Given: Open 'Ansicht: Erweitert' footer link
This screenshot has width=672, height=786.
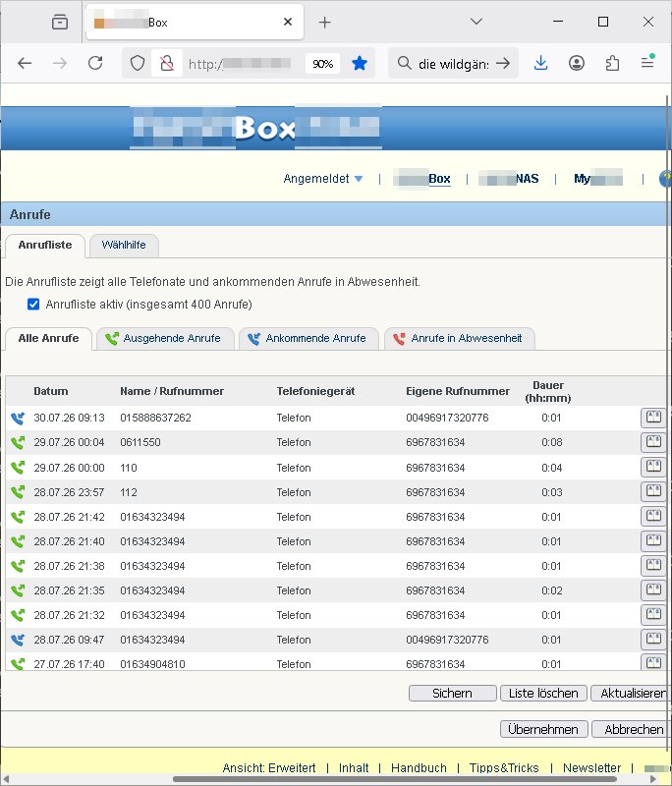Looking at the screenshot, I should 269,768.
